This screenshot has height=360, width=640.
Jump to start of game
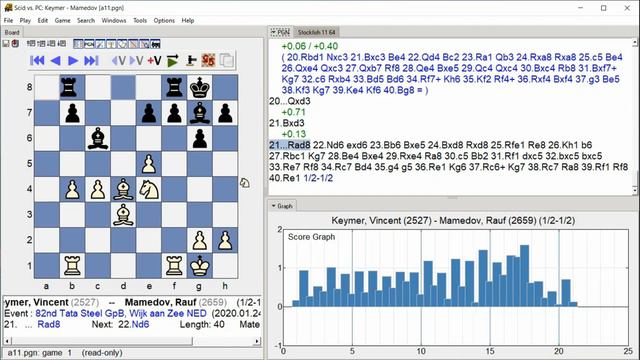click(x=37, y=60)
